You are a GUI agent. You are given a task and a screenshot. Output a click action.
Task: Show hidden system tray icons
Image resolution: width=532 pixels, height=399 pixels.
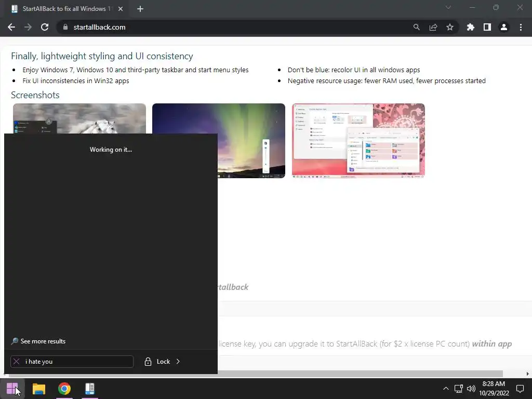coord(446,389)
